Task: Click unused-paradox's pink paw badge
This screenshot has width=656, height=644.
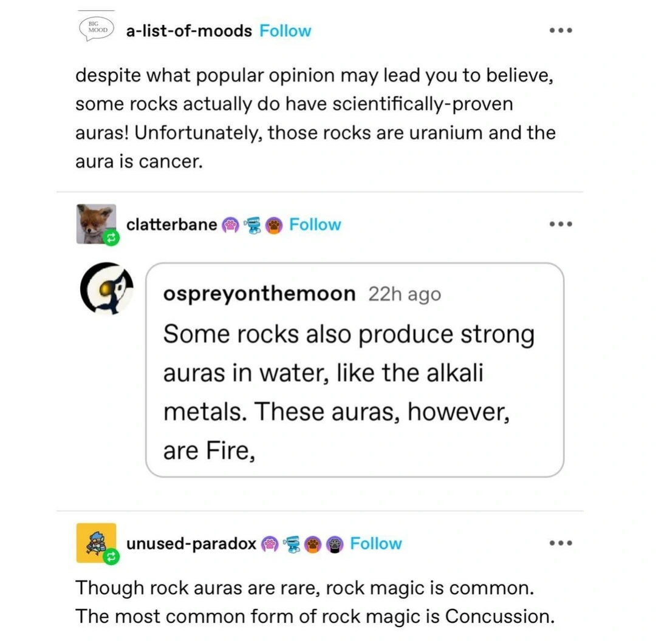Action: click(269, 544)
